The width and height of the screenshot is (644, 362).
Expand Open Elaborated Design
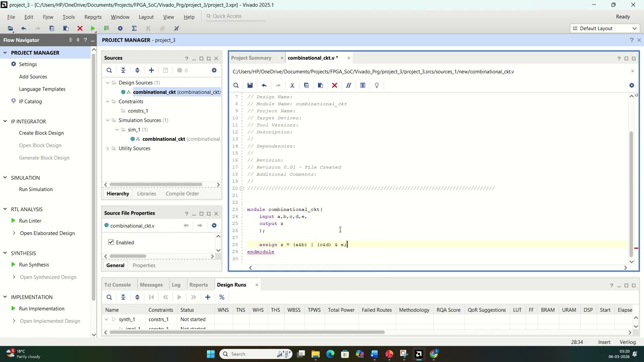14,233
